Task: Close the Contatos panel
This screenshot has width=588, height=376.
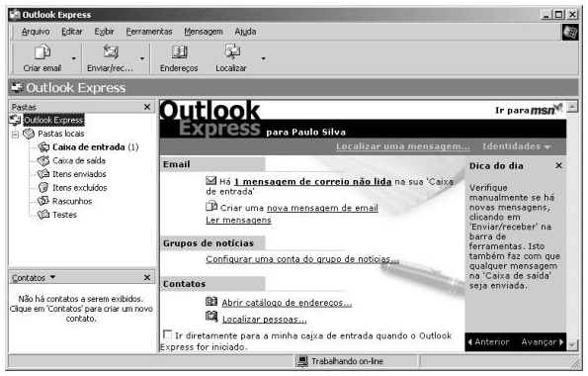Action: [x=147, y=277]
